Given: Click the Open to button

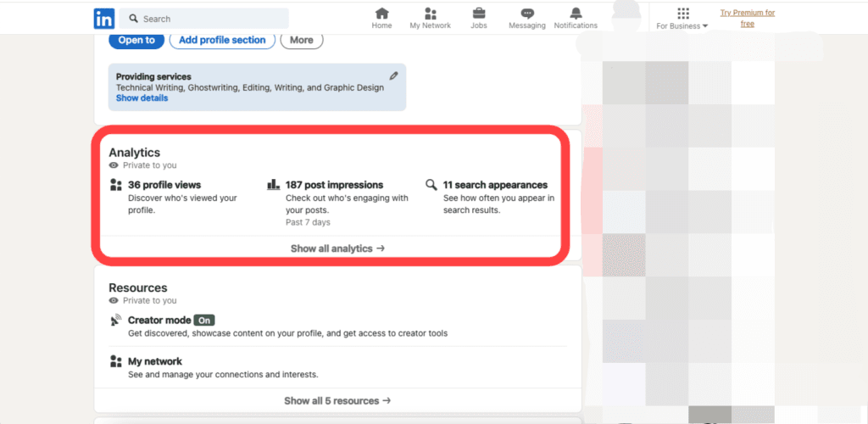Looking at the screenshot, I should click(x=136, y=40).
